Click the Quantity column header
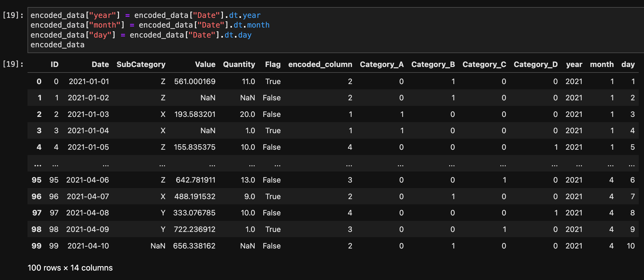644x280 pixels. pyautogui.click(x=239, y=64)
